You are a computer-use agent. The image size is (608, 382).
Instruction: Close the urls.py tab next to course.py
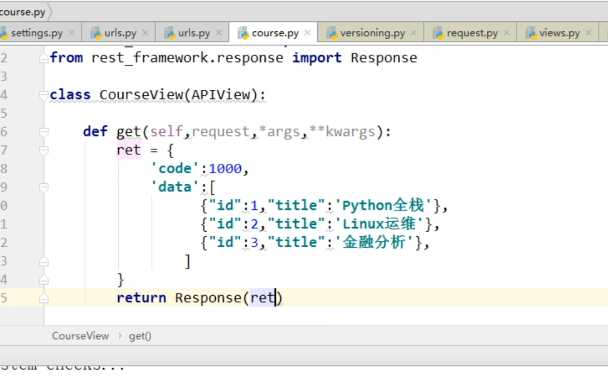pos(219,33)
